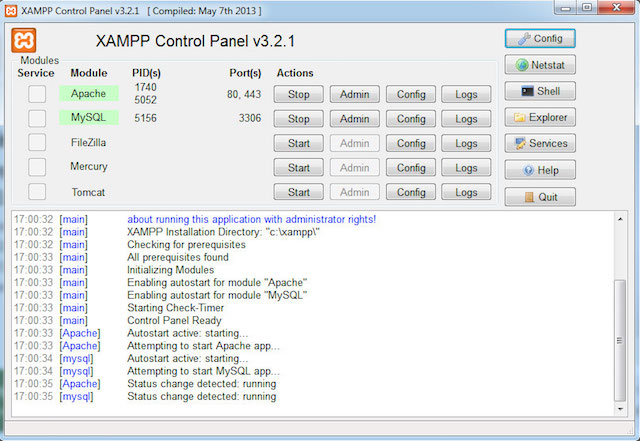Click the blue administrator rights log message

[x=251, y=219]
